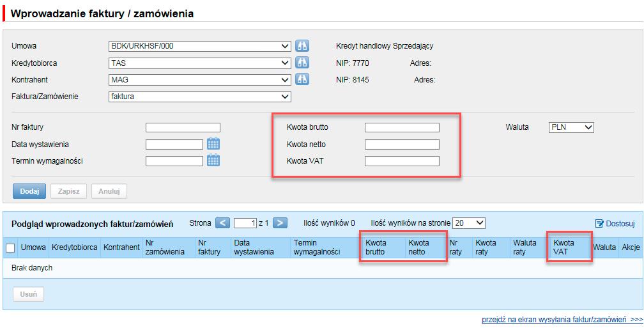This screenshot has width=644, height=328.
Task: Click Brak danych empty table message
Action: pyautogui.click(x=32, y=268)
